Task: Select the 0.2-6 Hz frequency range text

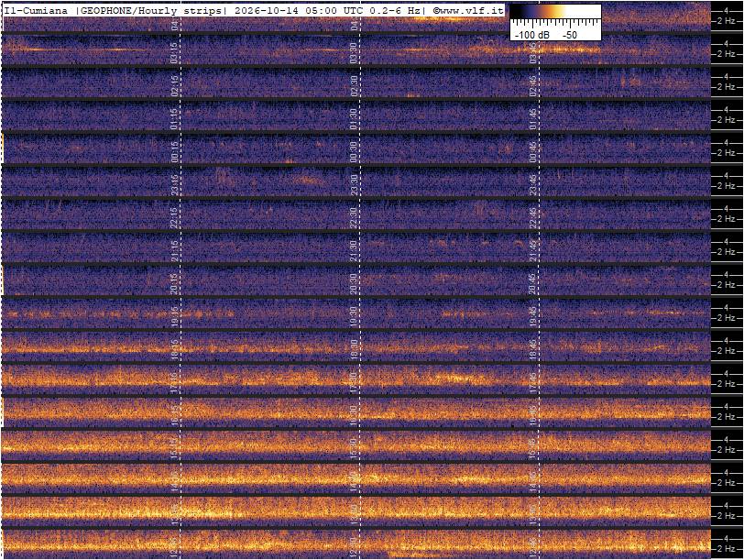Action: (x=393, y=10)
